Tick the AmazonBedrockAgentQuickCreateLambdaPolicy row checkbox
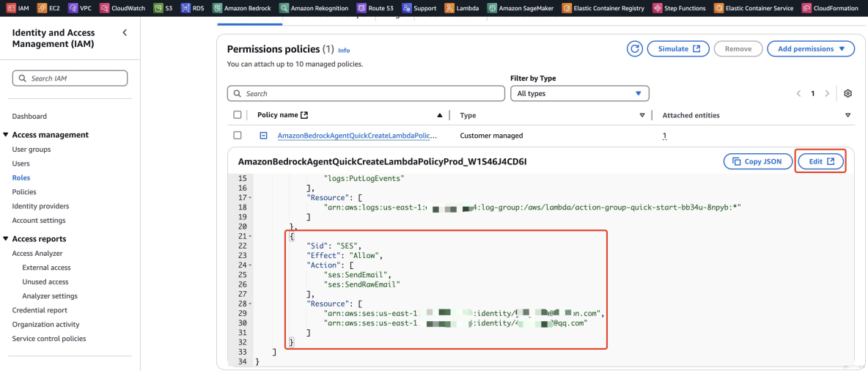Image resolution: width=868 pixels, height=371 pixels. (x=238, y=135)
